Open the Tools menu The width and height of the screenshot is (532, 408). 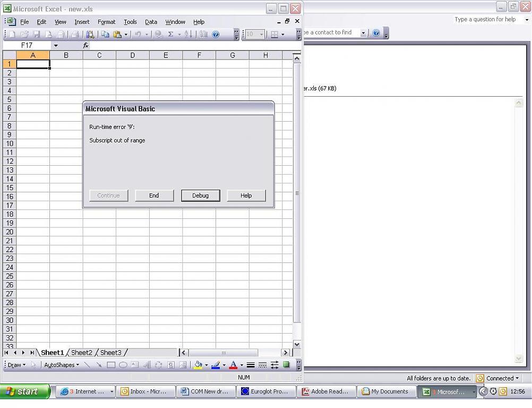click(x=130, y=22)
